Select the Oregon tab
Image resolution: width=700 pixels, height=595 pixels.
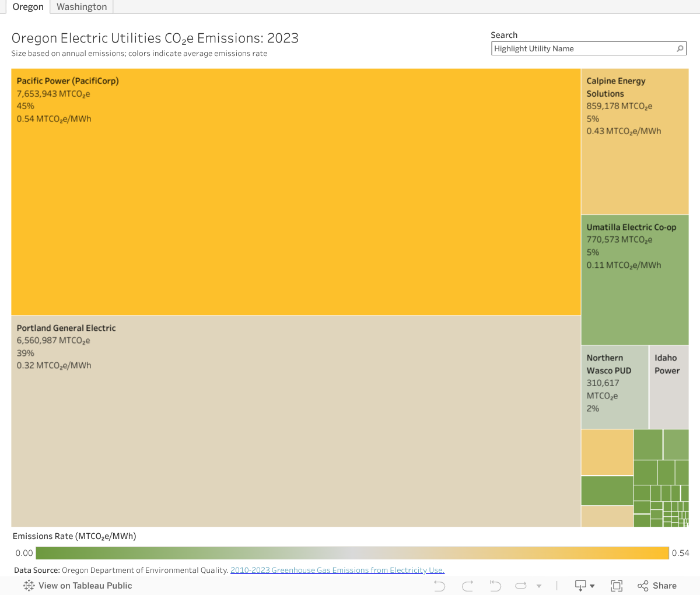click(x=28, y=7)
